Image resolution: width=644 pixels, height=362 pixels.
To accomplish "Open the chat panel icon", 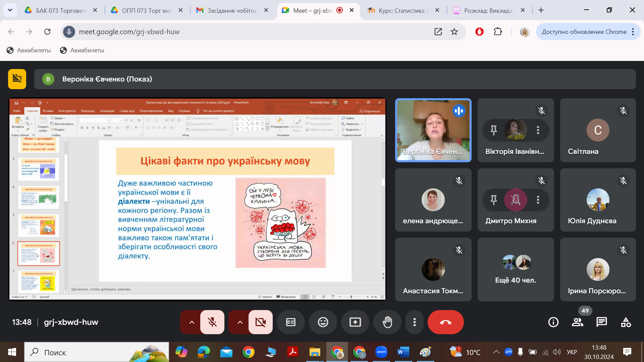I will pyautogui.click(x=601, y=322).
